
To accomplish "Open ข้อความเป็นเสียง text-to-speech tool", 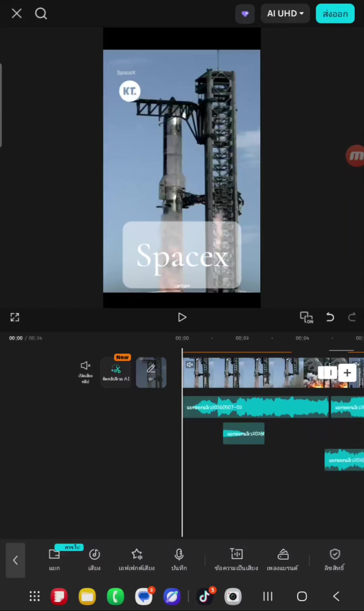I will click(236, 560).
